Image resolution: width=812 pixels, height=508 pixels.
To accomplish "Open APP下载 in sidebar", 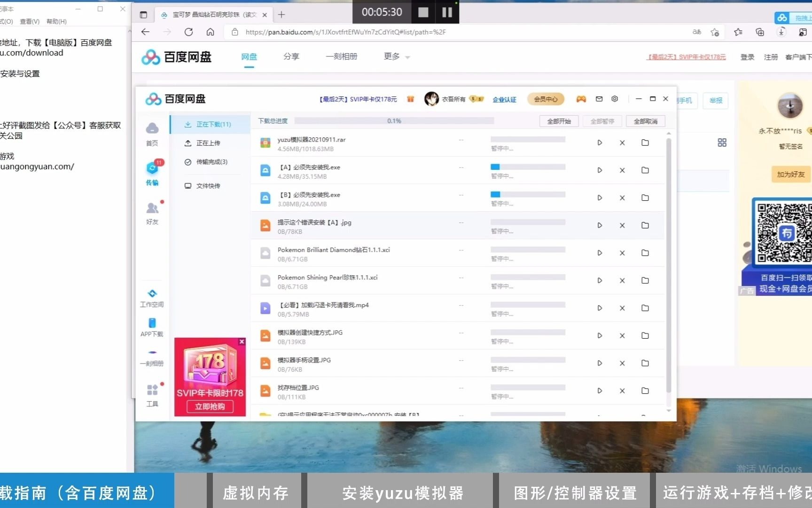I will (x=152, y=328).
